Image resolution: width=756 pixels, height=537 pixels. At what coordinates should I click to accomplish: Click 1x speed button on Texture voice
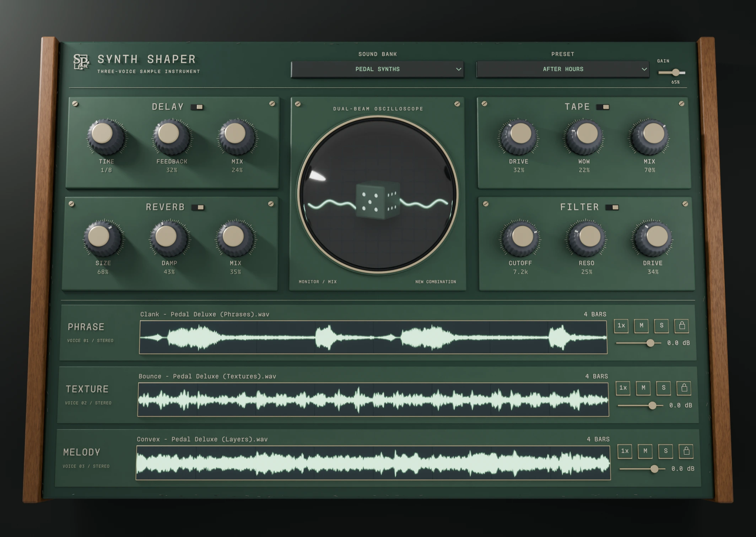point(623,388)
